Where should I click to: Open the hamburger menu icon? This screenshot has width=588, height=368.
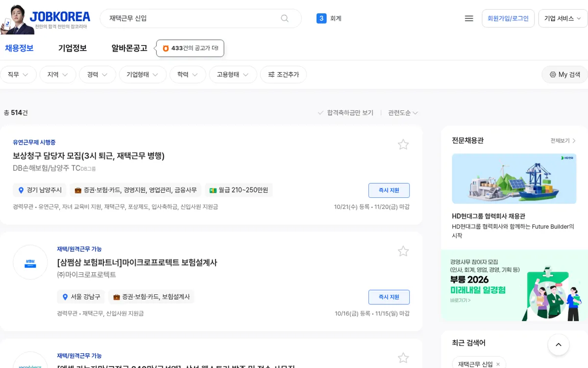(469, 18)
